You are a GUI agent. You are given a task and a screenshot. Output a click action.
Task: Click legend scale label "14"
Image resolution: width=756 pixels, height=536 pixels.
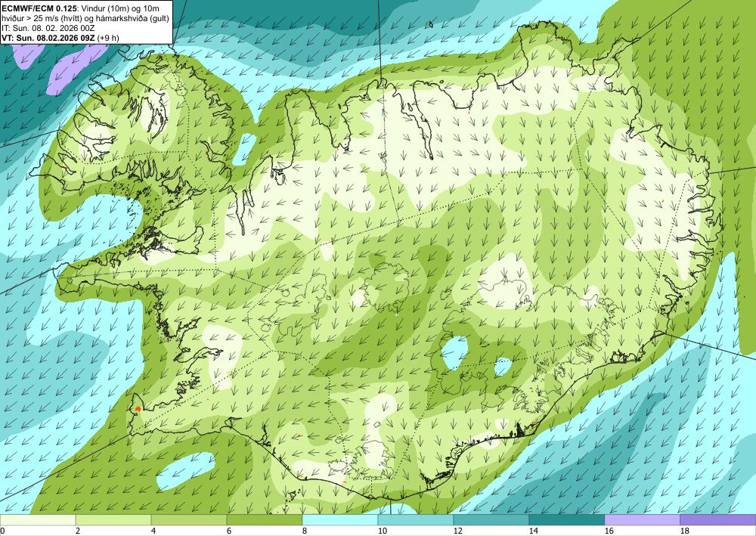tap(533, 531)
